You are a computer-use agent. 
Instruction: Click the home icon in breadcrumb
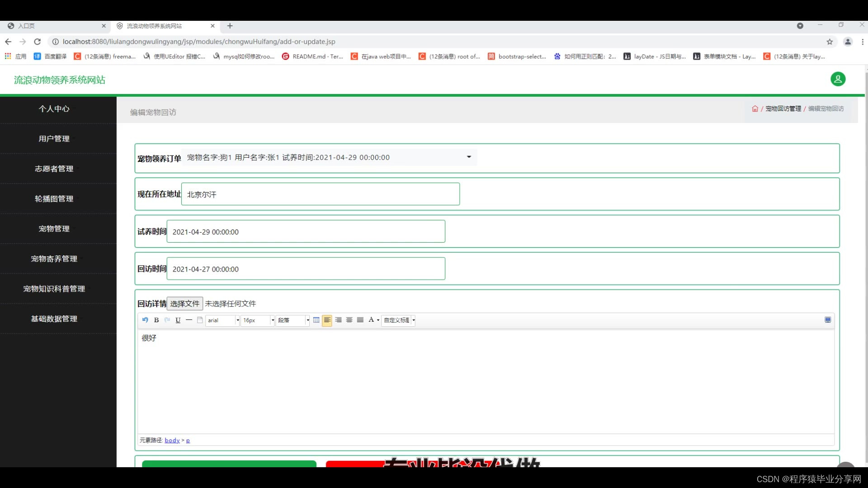[x=755, y=109]
